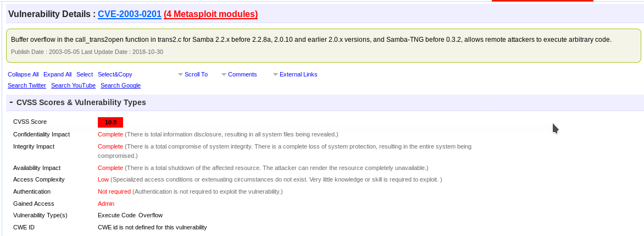
Task: Click the red 10.0 CVSS score box
Action: pos(110,122)
